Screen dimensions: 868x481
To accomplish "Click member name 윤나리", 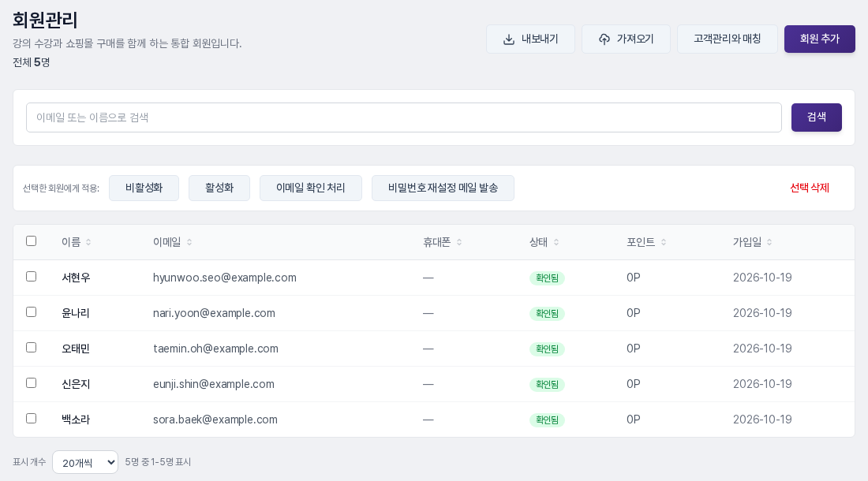I will pos(76,313).
